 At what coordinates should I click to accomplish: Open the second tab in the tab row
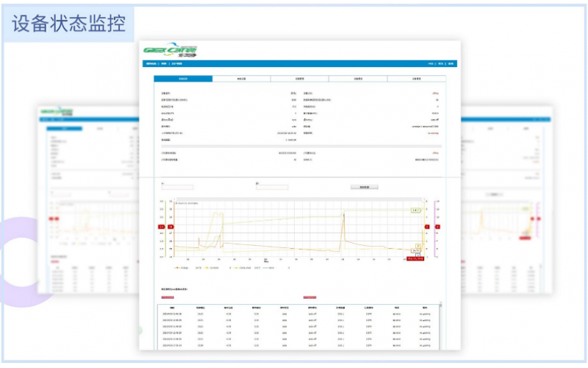pos(241,78)
